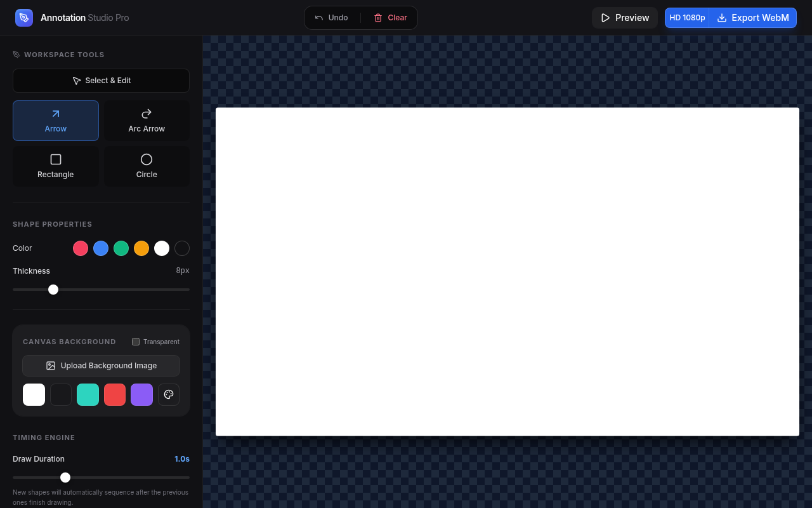Pick the orange shape color
812x508 pixels.
coord(141,248)
